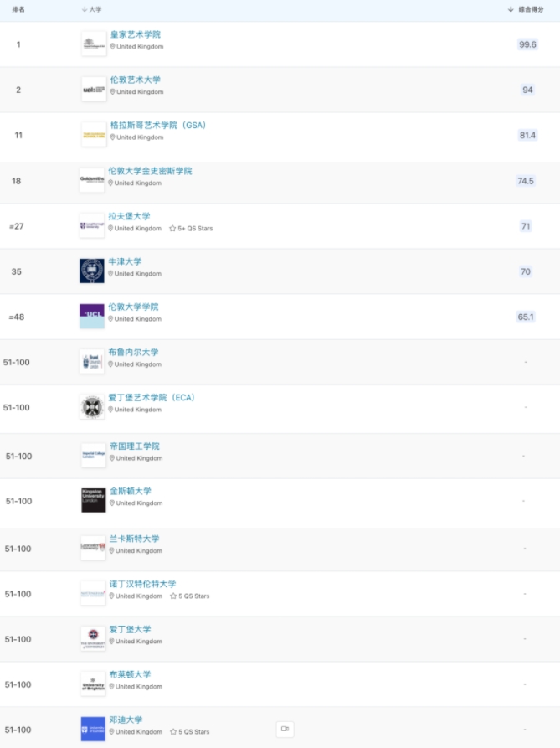Click the Royal College of Art logo

pyautogui.click(x=94, y=44)
